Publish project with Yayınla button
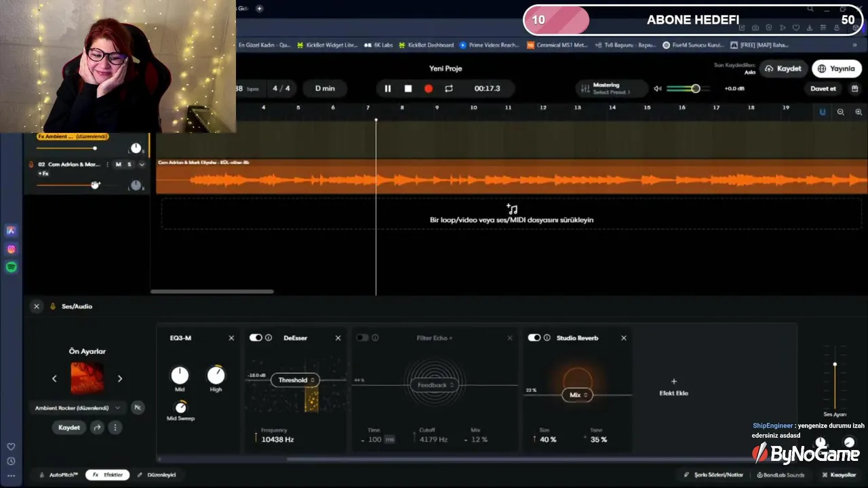 point(837,68)
